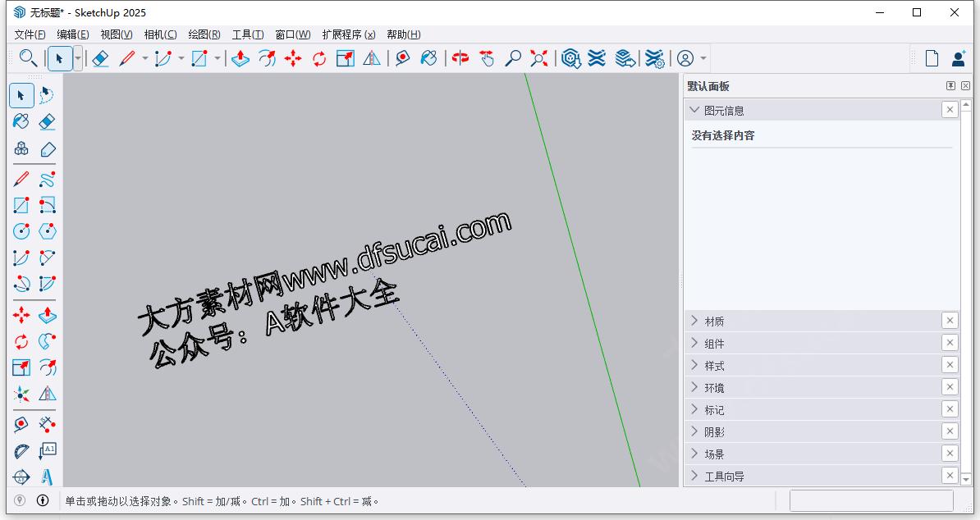The image size is (980, 520).
Task: Click the model credits icon in status bar
Action: point(43,500)
